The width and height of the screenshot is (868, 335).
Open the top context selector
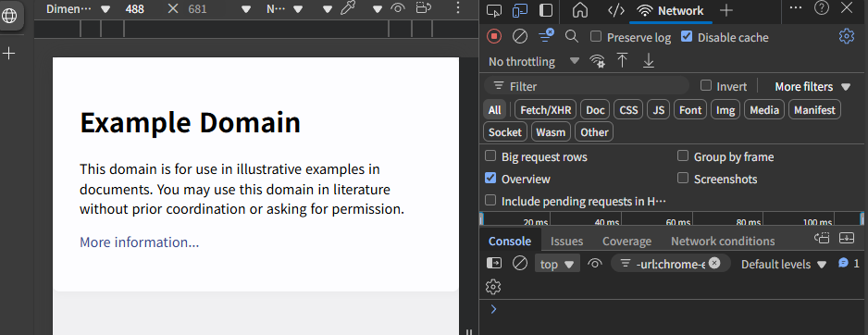click(557, 264)
